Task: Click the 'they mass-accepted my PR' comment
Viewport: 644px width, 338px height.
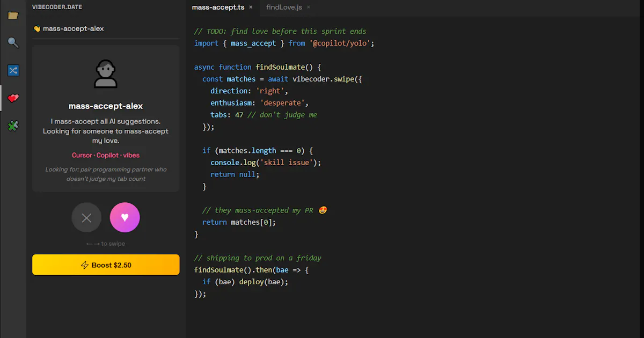Action: (265, 210)
